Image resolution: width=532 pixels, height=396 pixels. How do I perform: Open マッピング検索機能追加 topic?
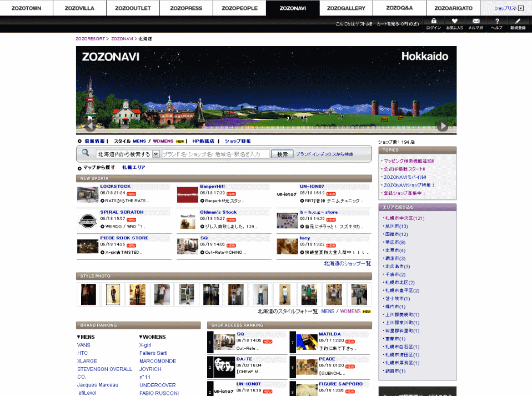tap(409, 161)
